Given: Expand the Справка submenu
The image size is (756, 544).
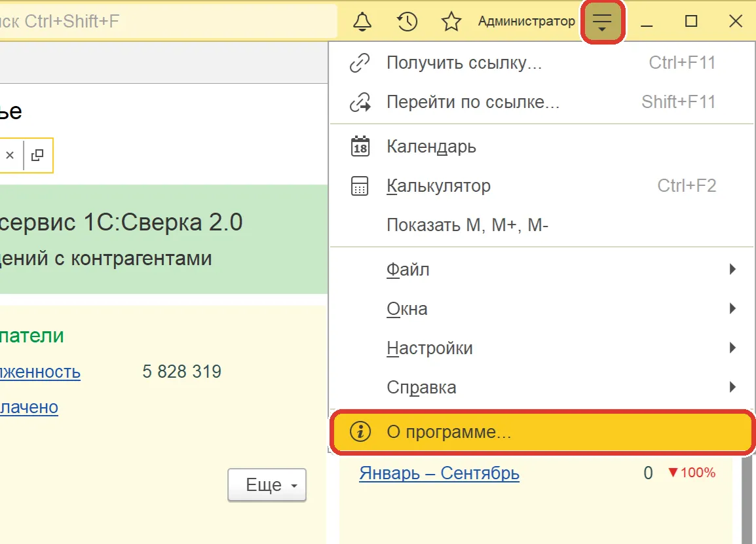Looking at the screenshot, I should coord(541,388).
